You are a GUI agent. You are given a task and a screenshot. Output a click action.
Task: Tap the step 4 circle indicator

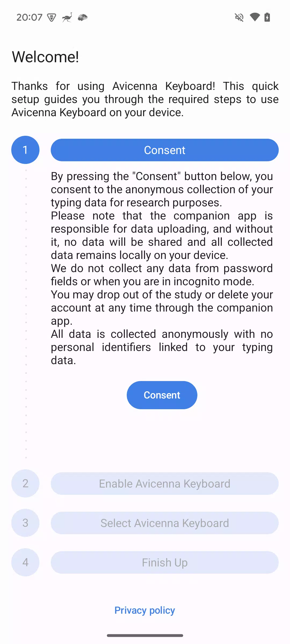(x=25, y=562)
